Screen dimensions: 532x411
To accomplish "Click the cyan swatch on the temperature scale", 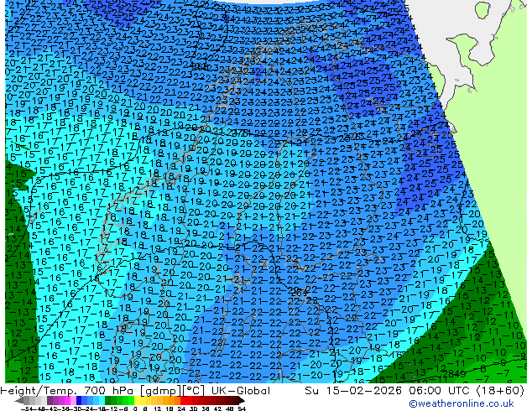I will coord(102,400).
